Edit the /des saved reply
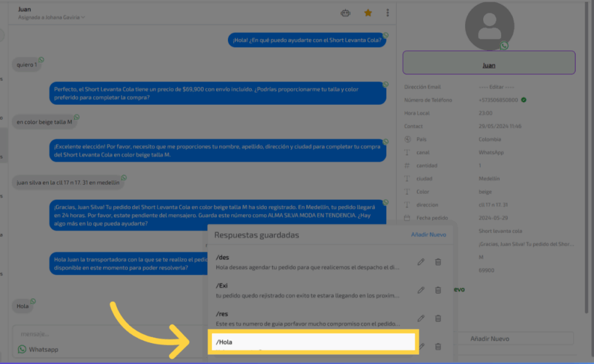 pyautogui.click(x=421, y=262)
